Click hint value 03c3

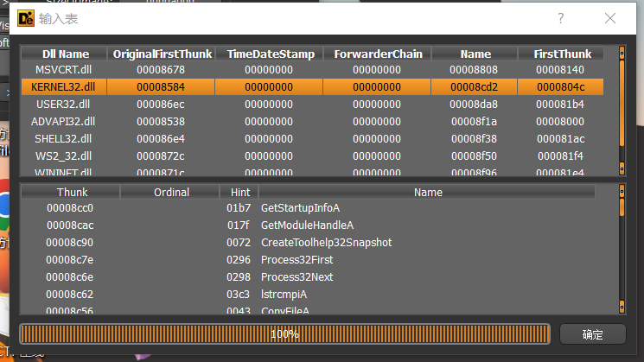pyautogui.click(x=239, y=295)
